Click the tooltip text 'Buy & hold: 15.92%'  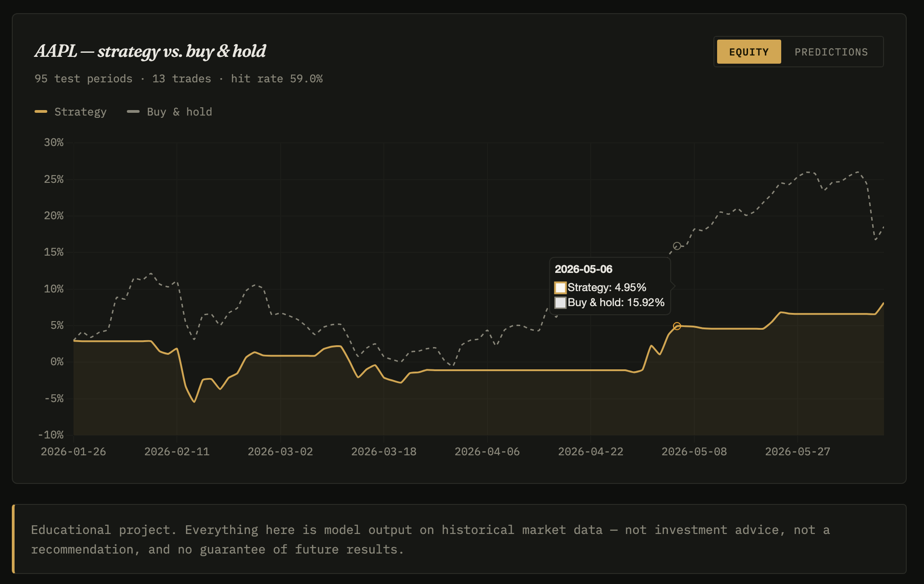pos(616,302)
